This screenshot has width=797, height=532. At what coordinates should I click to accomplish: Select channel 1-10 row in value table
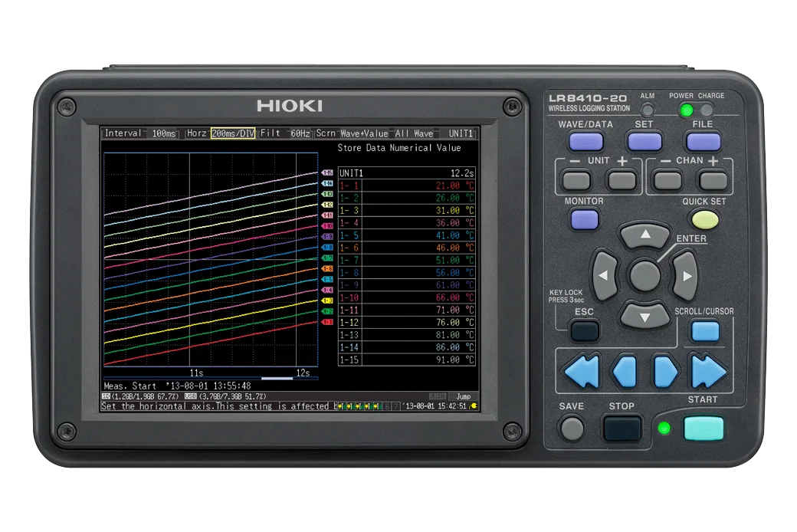click(407, 297)
